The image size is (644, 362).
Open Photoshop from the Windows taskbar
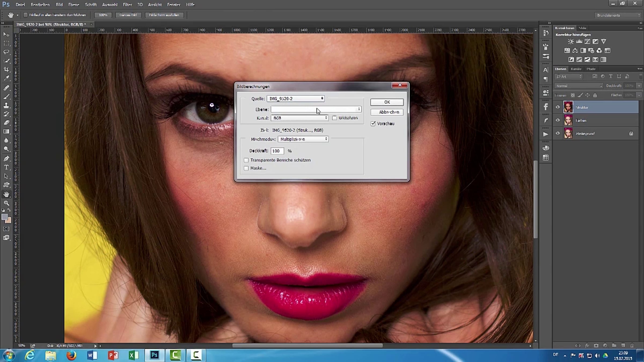coord(154,355)
